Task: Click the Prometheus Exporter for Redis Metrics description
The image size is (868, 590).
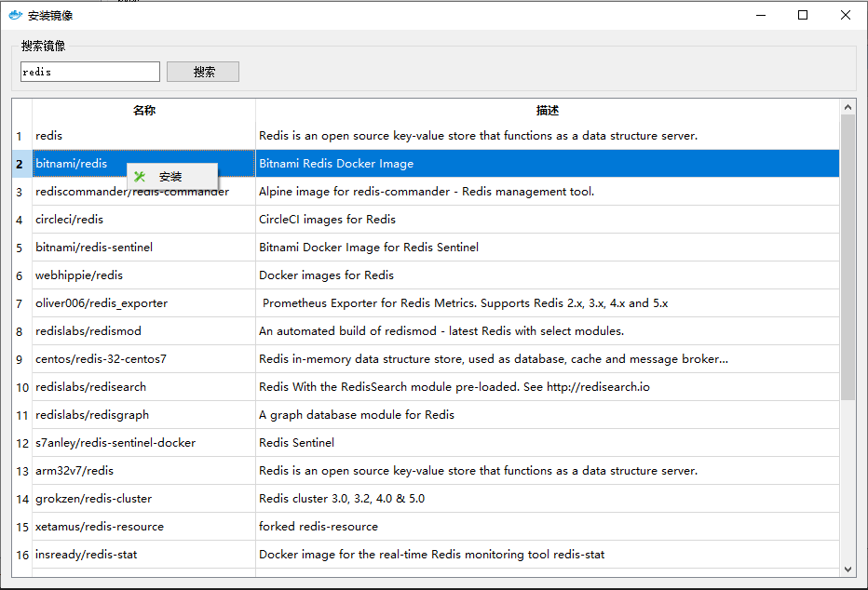Action: point(548,303)
